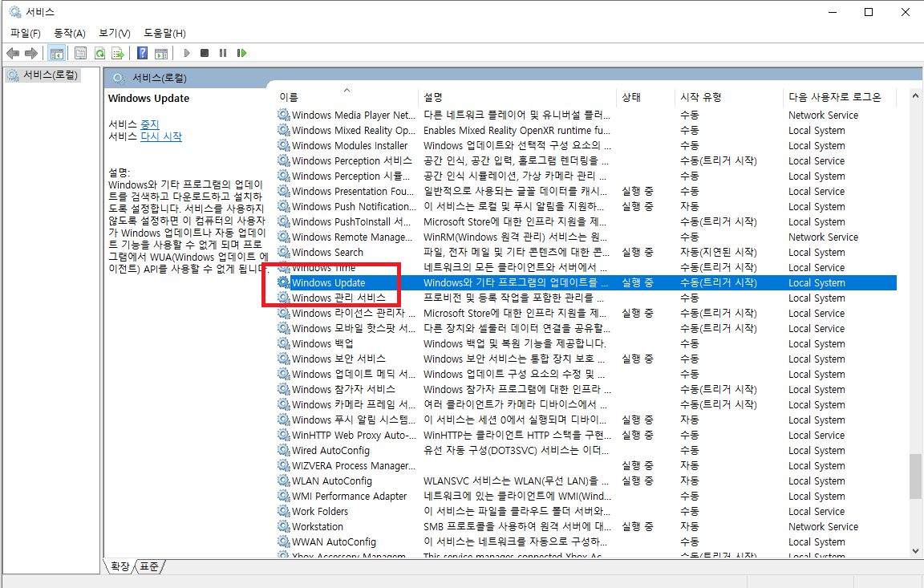Open the 도움말(H) menu

[164, 33]
